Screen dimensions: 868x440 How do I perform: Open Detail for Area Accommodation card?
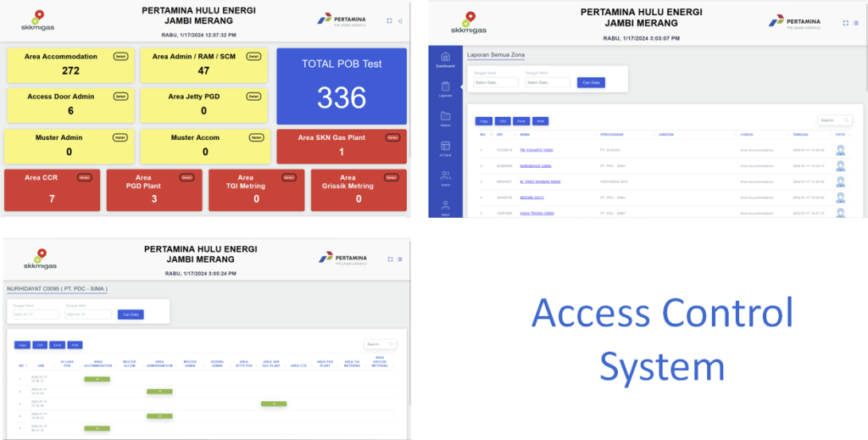click(x=120, y=57)
